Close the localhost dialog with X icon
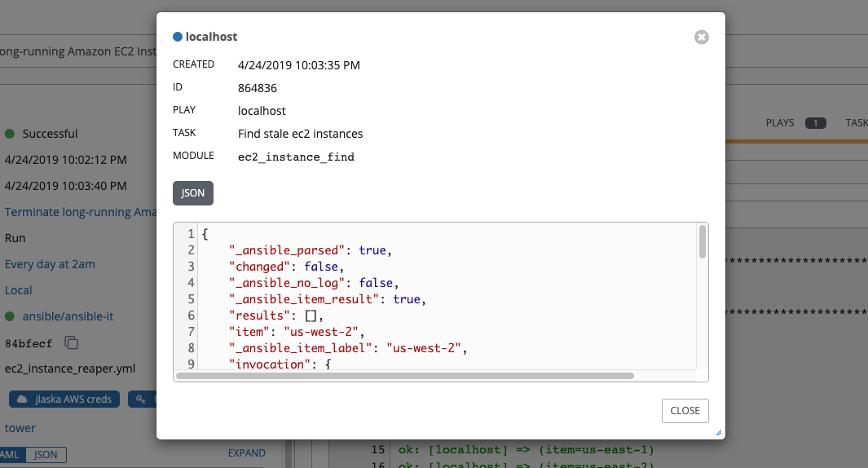 tap(701, 37)
